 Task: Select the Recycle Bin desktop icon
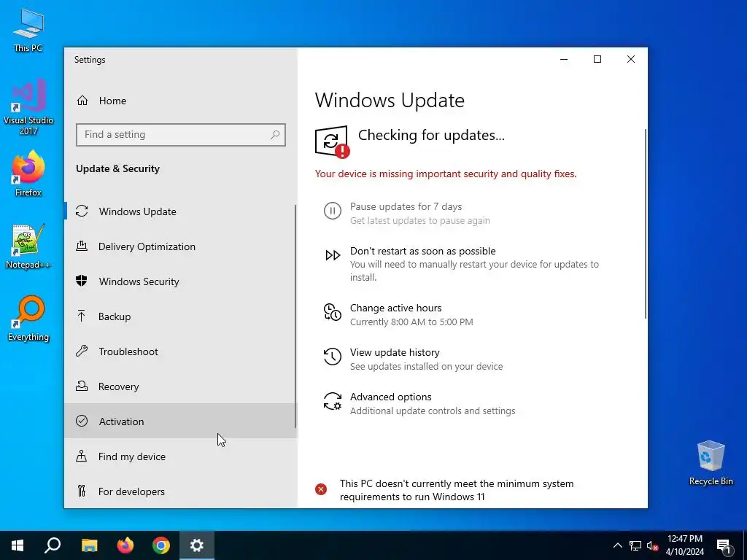(711, 463)
